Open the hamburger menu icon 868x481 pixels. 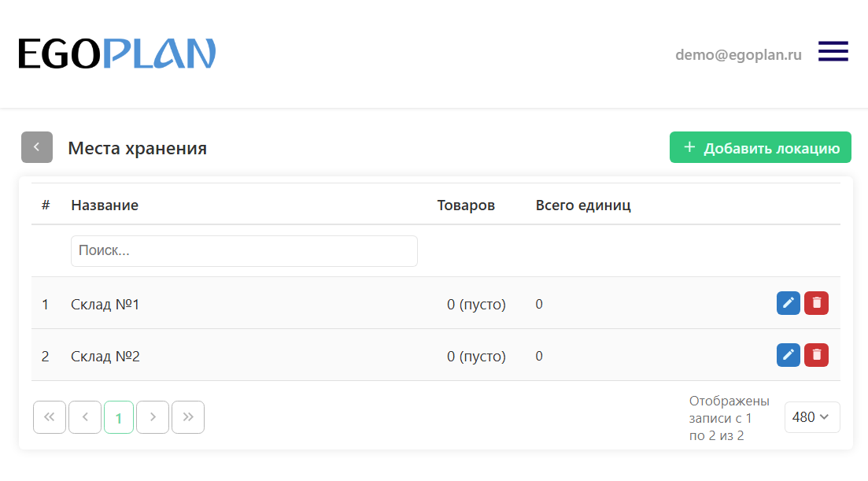(833, 51)
